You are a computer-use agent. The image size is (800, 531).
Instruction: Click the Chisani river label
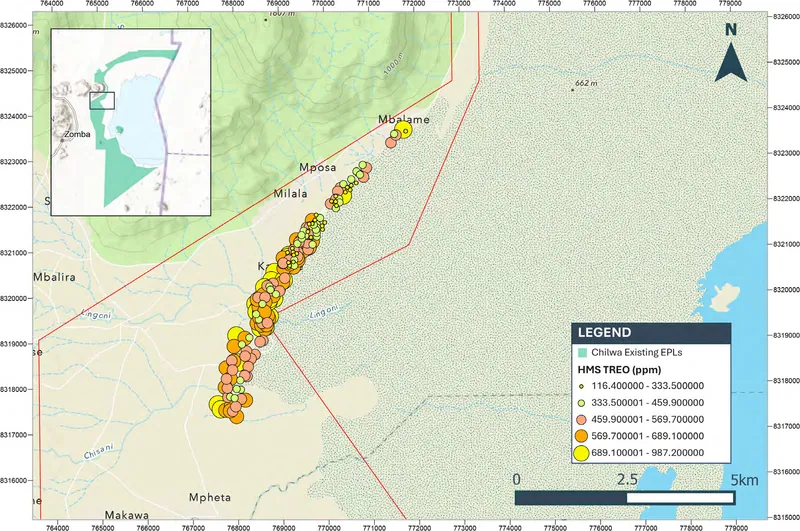point(98,451)
